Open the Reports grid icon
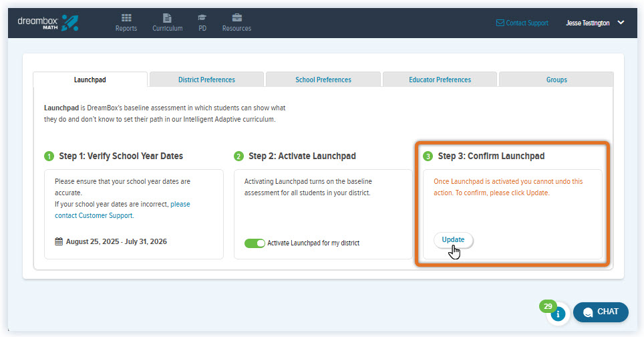This screenshot has height=337, width=644. (126, 17)
